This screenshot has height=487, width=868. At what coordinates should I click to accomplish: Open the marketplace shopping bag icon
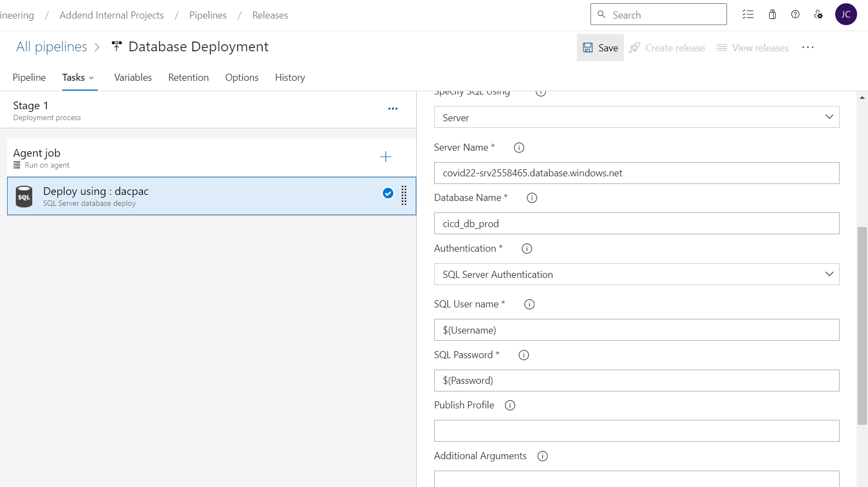click(772, 15)
